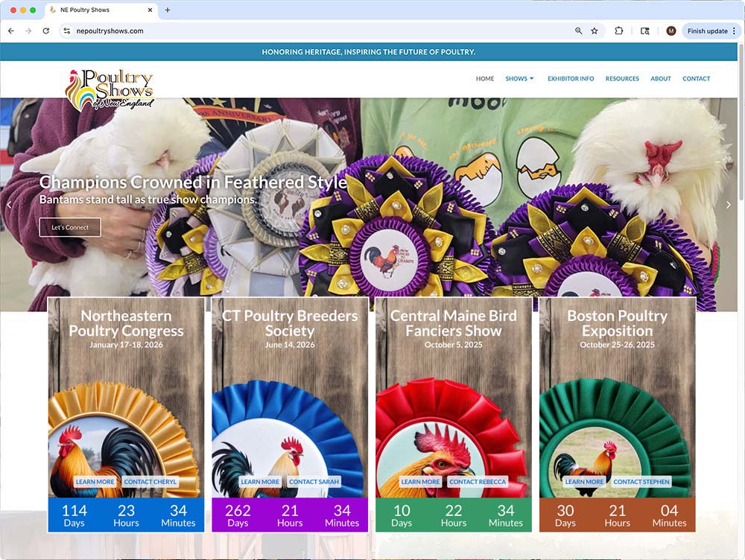745x560 pixels.
Task: Advance slideshow with the right arrow
Action: (729, 205)
